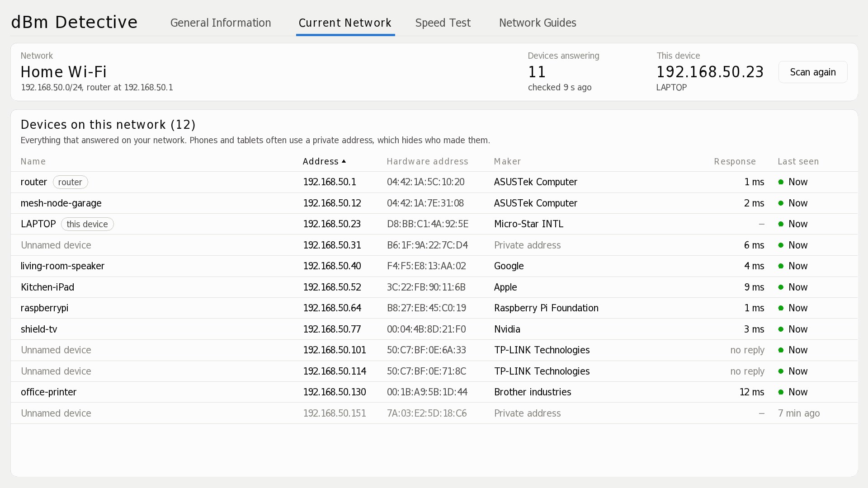The image size is (868, 488).
Task: Sort devices by the Address column header
Action: 321,162
